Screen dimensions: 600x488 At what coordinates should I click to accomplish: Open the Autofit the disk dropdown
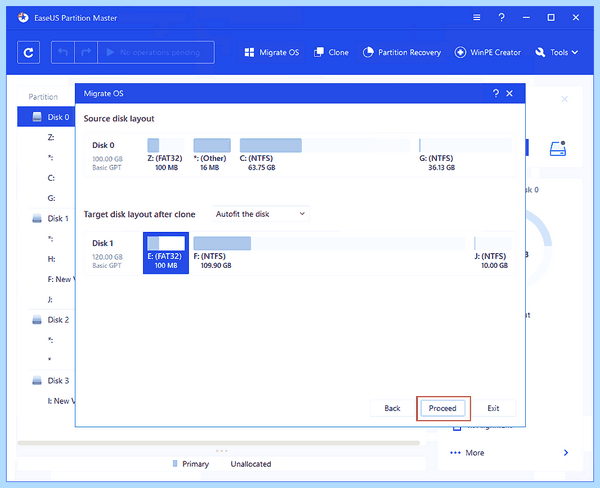pyautogui.click(x=261, y=214)
